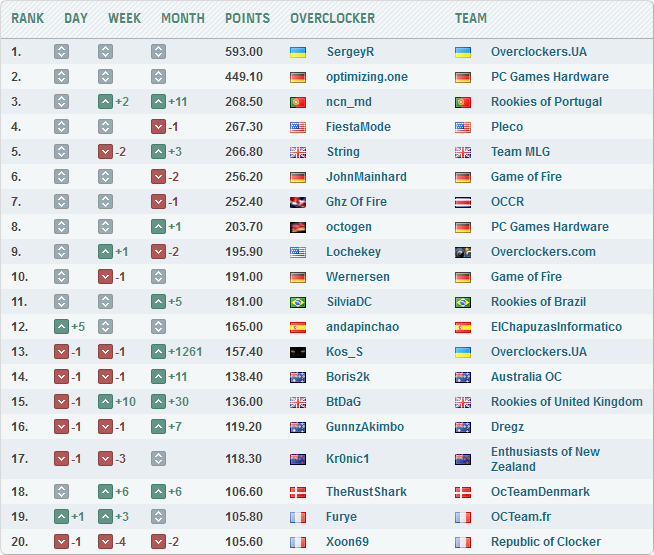Screen dimensions: 654x555
Task: Click the Costa Rica flag beside OCCR
Action: coord(463,202)
